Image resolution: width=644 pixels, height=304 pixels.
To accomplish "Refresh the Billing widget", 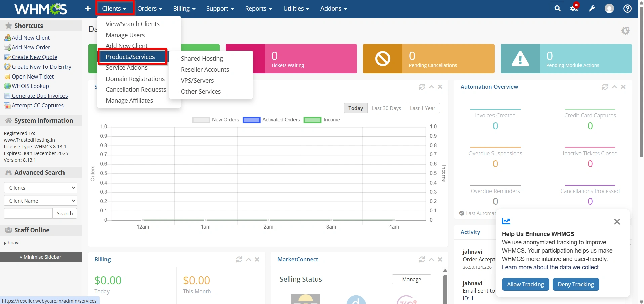I will point(239,259).
